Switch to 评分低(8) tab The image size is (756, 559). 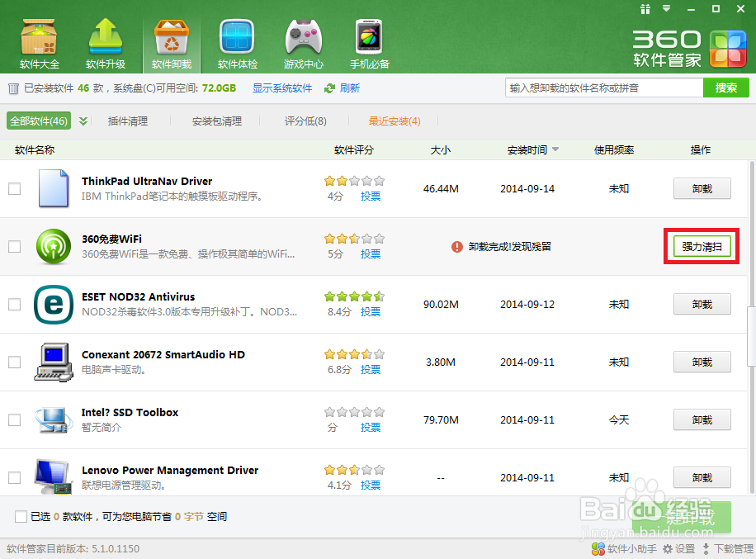(x=305, y=121)
